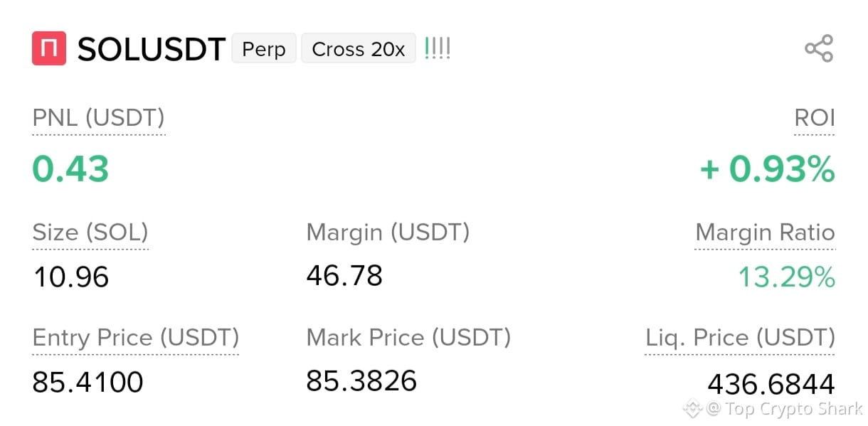Open the Cross 20x leverage setting

click(x=359, y=49)
